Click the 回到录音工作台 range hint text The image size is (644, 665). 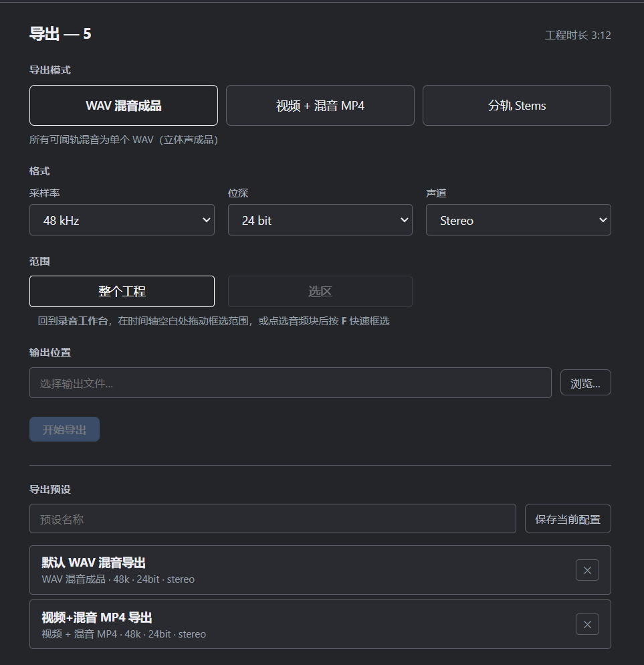click(x=214, y=321)
